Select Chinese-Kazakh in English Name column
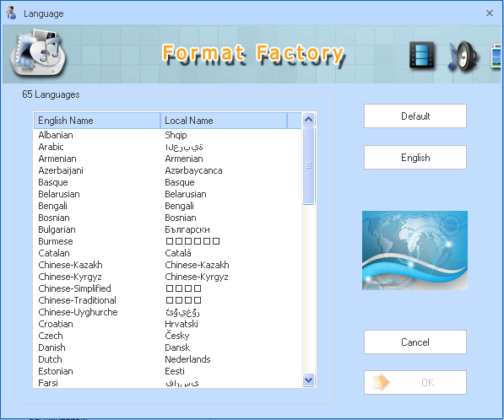The width and height of the screenshot is (504, 420). point(70,265)
